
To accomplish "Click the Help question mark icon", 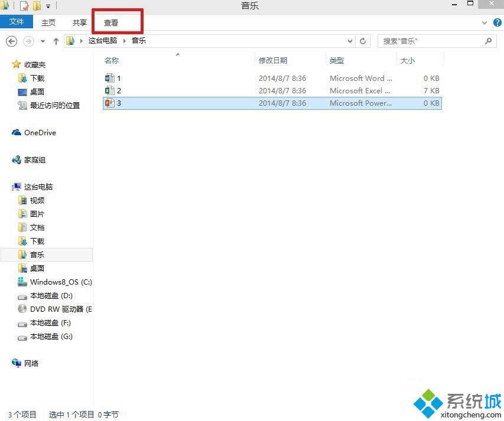I will click(x=498, y=22).
